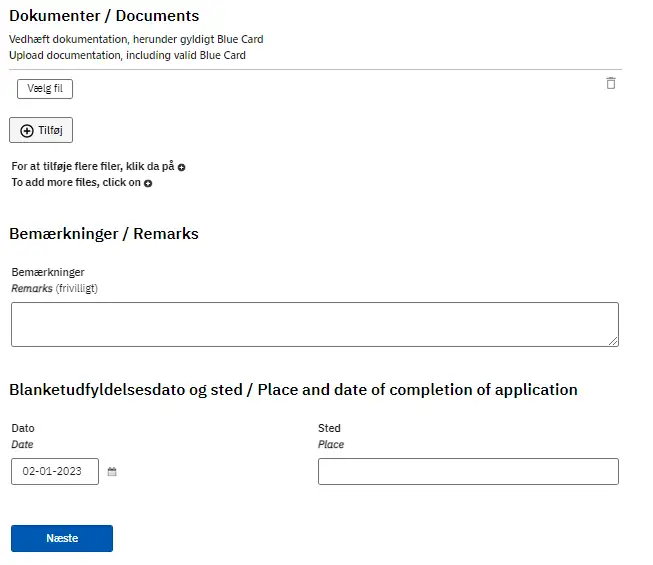Click the trash icon to delete file row
Viewport: 653px width, 565px height.
[x=611, y=83]
